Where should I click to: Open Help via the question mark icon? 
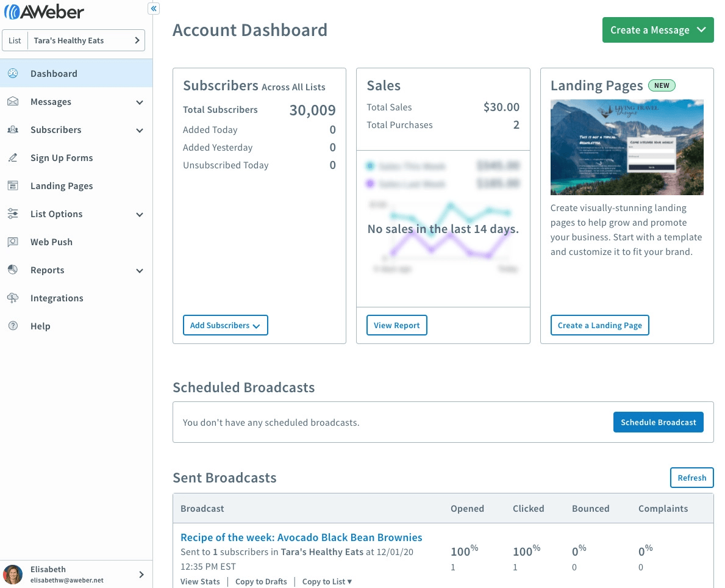pos(13,326)
